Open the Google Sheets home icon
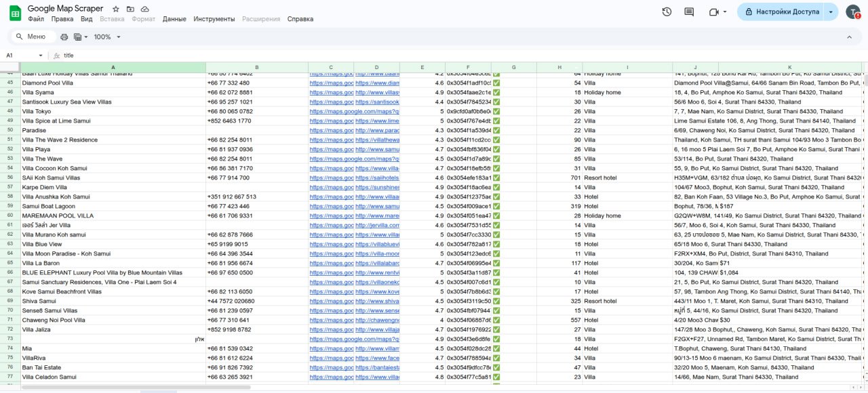 (15, 13)
